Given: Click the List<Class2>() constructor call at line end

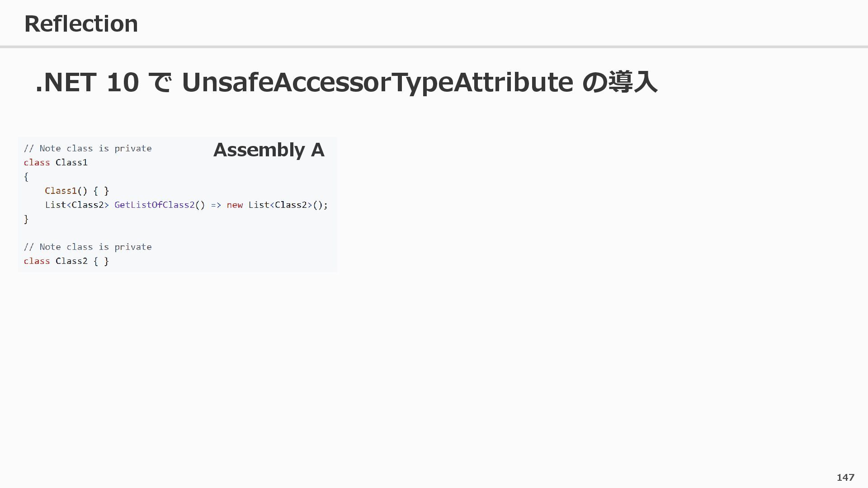Looking at the screenshot, I should pos(288,205).
